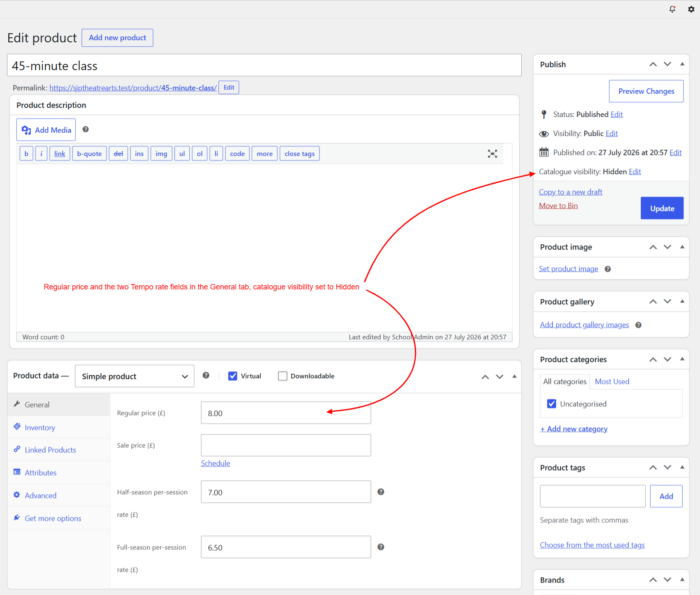The width and height of the screenshot is (700, 595).
Task: Click Add new product button
Action: point(117,38)
